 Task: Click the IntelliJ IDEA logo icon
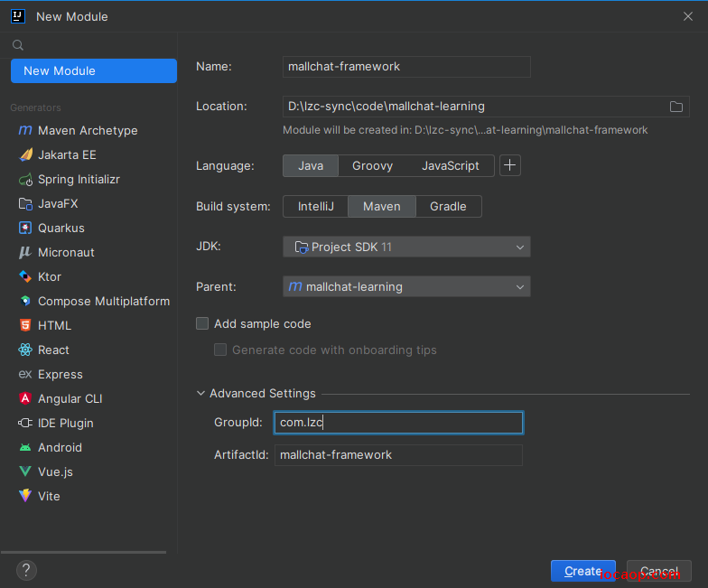point(18,16)
